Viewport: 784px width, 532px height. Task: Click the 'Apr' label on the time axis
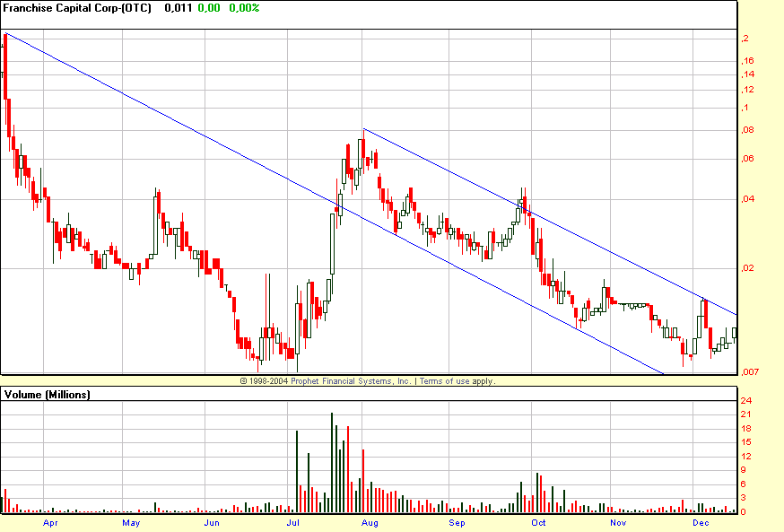click(51, 521)
